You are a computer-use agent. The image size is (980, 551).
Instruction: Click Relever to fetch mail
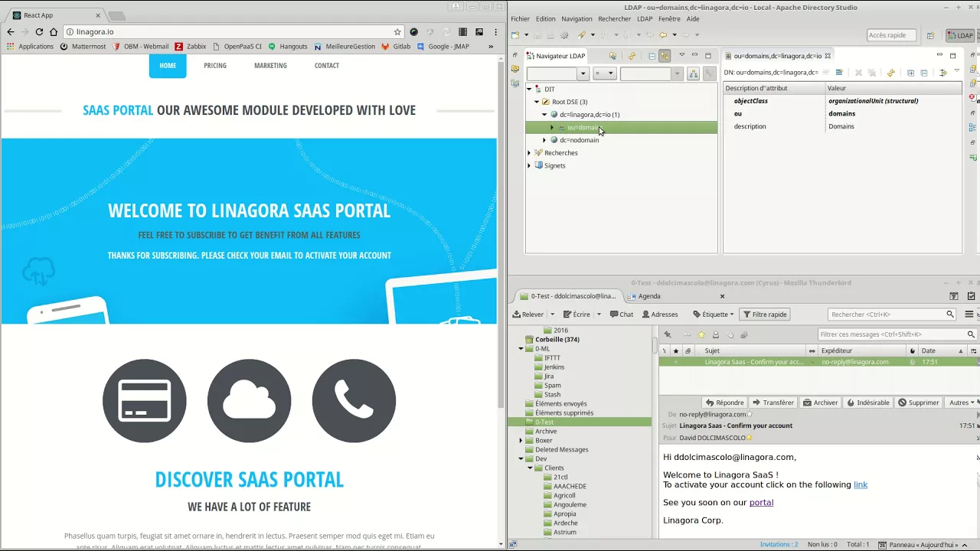pos(528,315)
